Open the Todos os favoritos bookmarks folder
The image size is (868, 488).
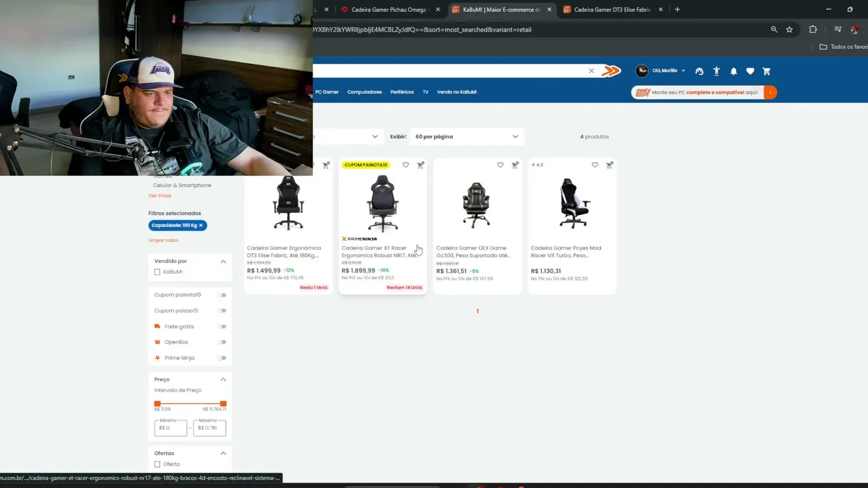pyautogui.click(x=844, y=47)
